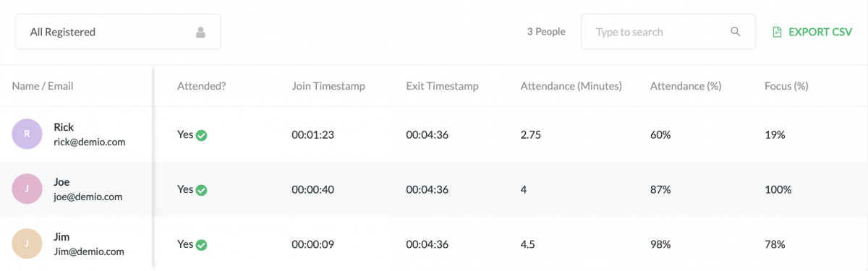Click the Join Timestamp column header
The image size is (868, 271).
328,86
